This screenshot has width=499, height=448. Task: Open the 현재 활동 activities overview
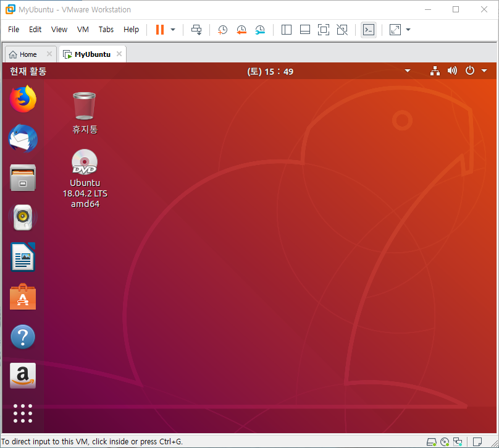pyautogui.click(x=28, y=71)
